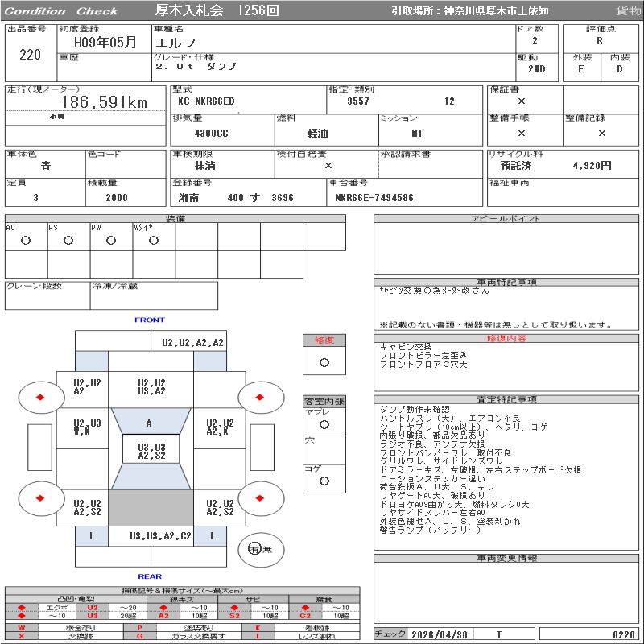Click the model code KC-NKR66ED
The image size is (644, 644).
(x=206, y=101)
